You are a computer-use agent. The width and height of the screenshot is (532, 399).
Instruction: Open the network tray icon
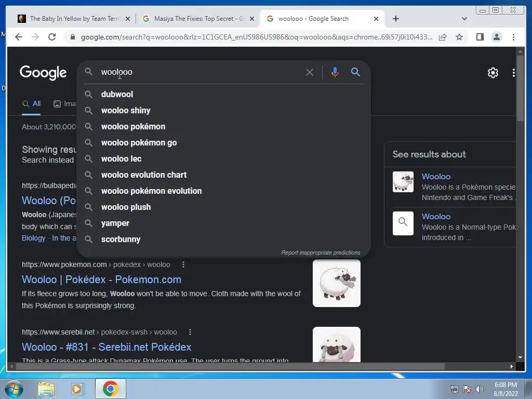454,389
